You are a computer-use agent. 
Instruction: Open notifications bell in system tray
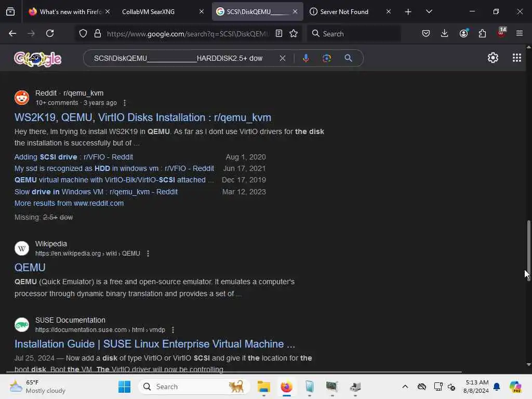click(x=497, y=387)
